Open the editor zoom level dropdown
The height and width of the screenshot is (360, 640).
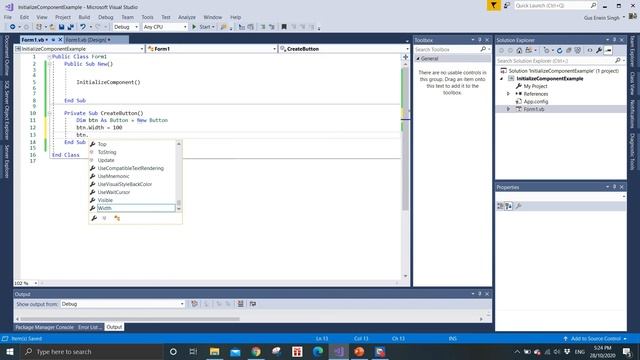36,283
